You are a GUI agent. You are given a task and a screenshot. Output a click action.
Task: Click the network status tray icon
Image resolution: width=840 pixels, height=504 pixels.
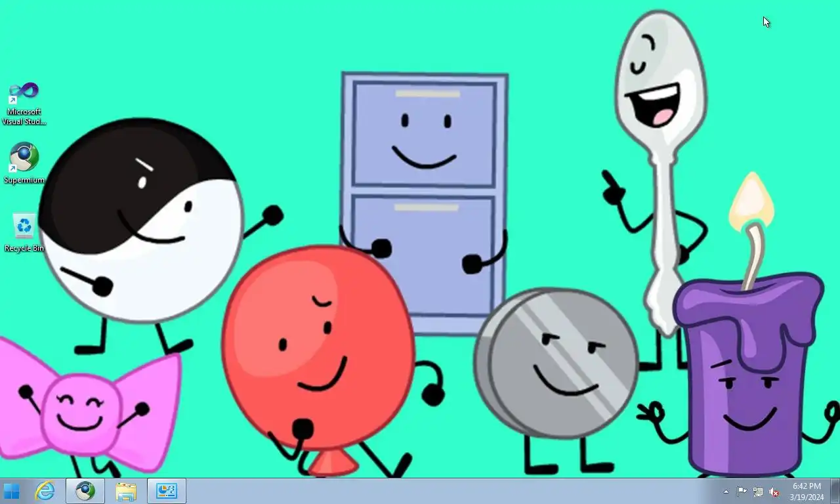[x=758, y=492]
